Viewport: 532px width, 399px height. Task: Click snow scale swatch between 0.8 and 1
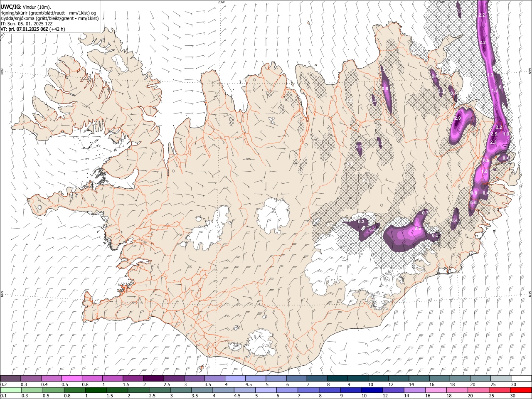92,379
